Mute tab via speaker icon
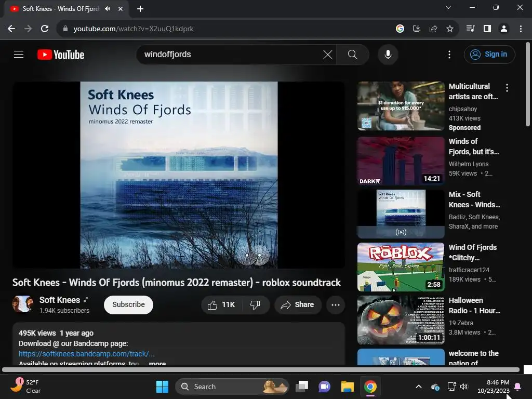Viewport: 532px width, 399px height. click(107, 9)
